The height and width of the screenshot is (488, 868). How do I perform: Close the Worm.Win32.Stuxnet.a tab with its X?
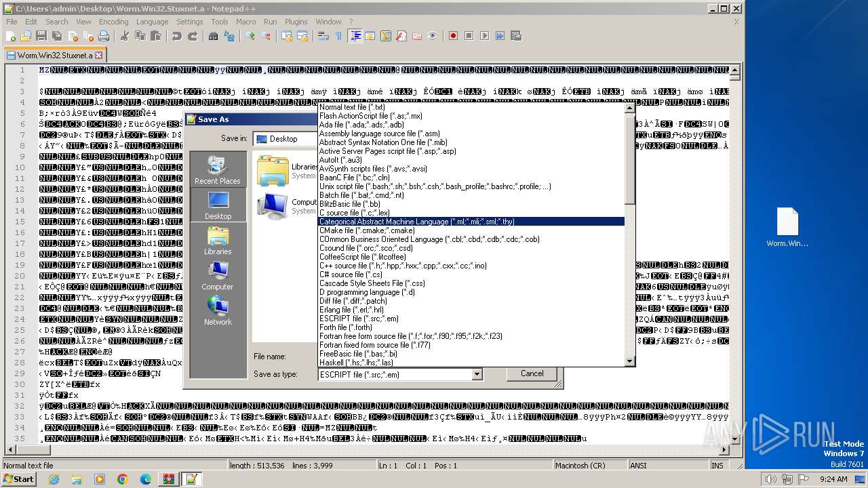[x=98, y=56]
